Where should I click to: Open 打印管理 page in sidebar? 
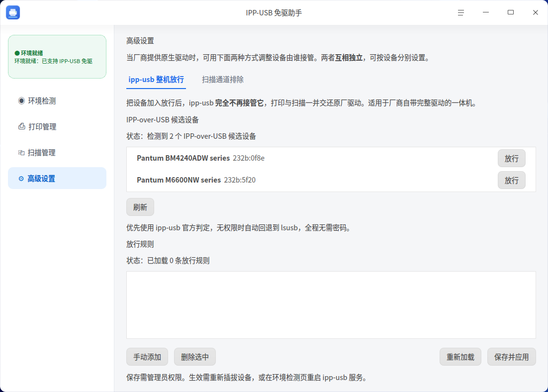(57, 126)
